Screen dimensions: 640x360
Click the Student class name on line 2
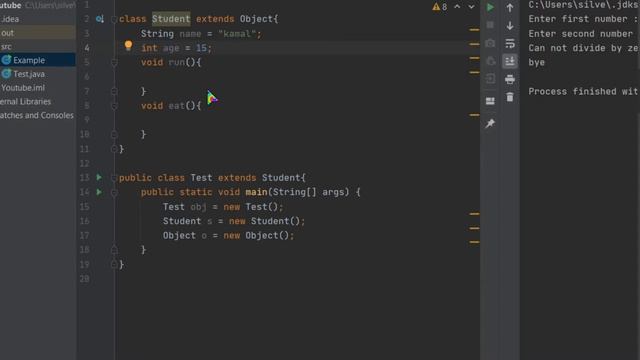tap(171, 19)
